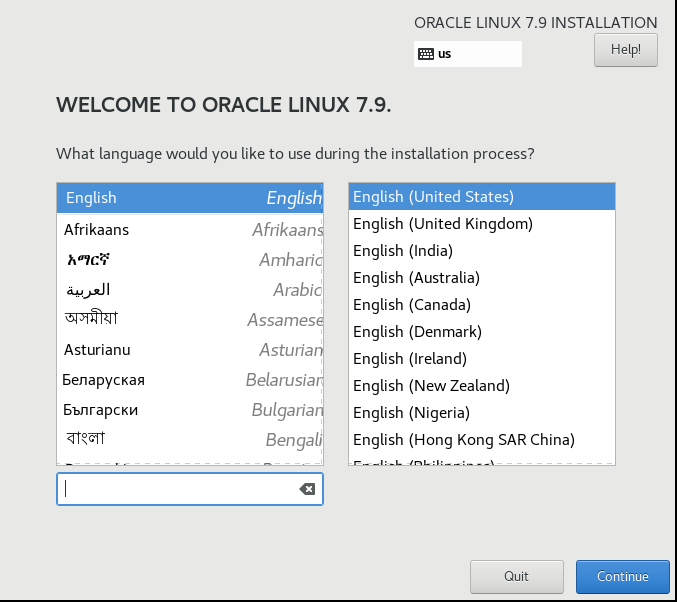Pick English (Denmark) locale
677x602 pixels.
482,332
